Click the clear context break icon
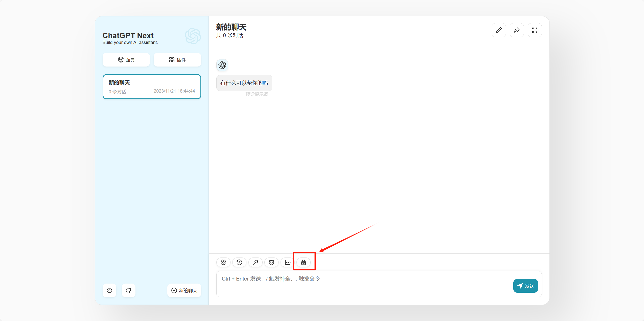Viewport: 644px width, 321px height. (288, 262)
